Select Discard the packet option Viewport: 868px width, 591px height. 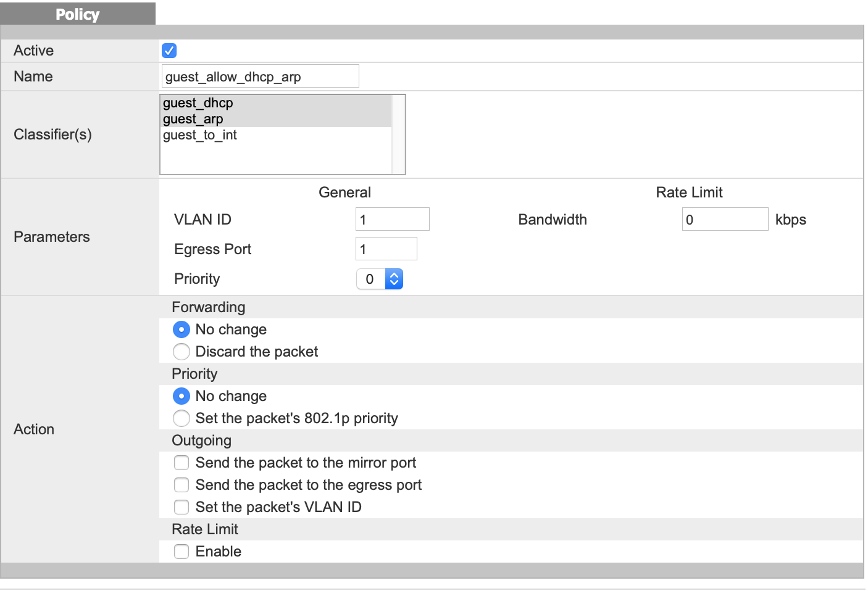182,352
